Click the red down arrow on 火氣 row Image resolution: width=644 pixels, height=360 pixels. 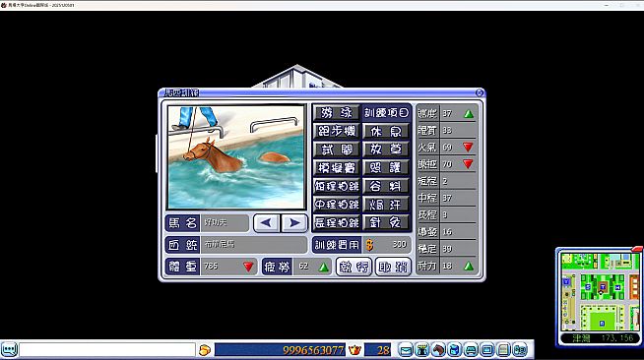pos(468,147)
